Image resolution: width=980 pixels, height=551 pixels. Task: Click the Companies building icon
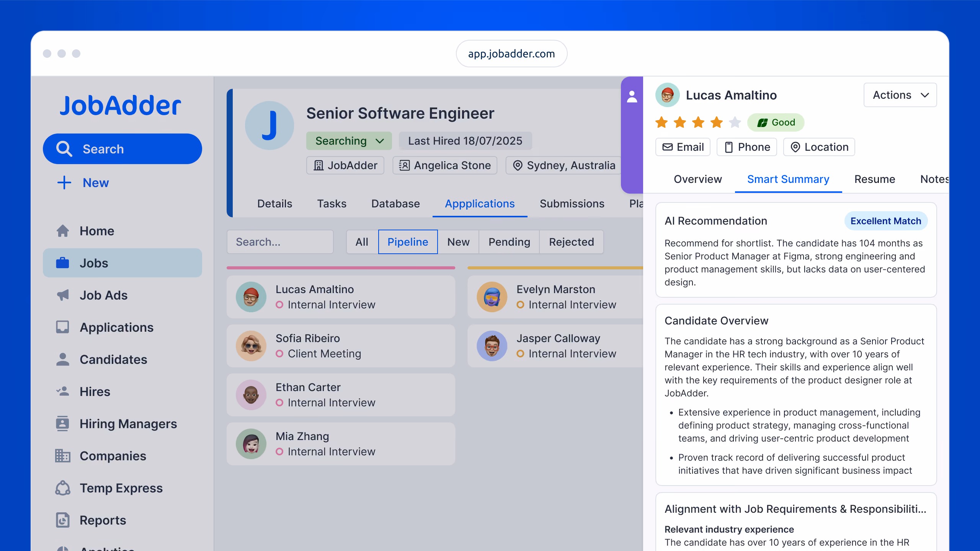tap(63, 456)
